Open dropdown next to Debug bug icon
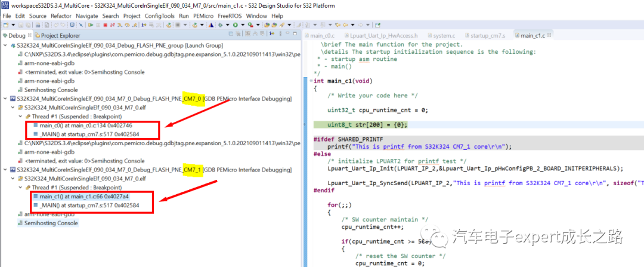644x267 pixels. [228, 24]
